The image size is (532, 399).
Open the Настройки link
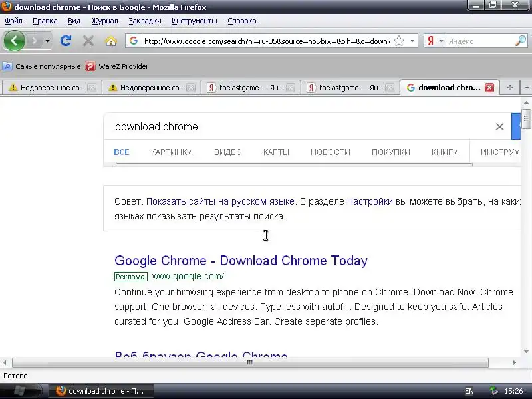[x=370, y=201]
